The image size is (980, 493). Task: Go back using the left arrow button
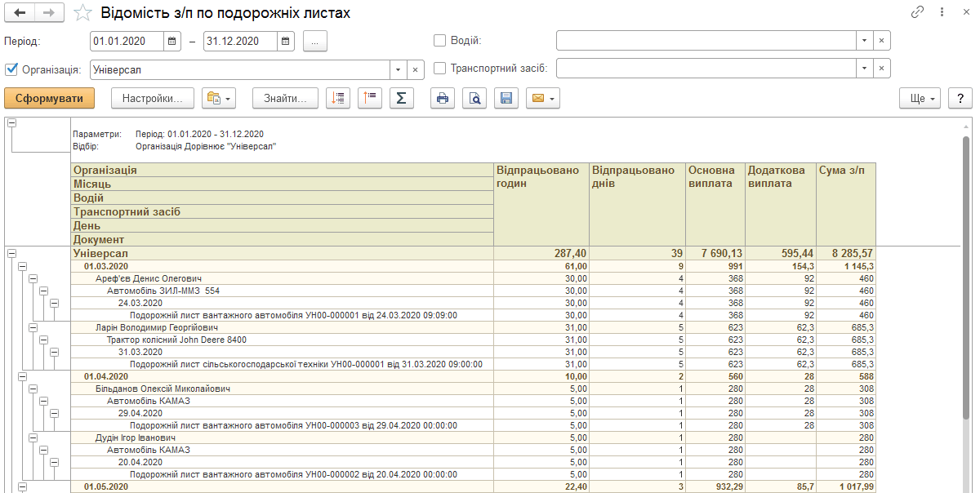(20, 13)
